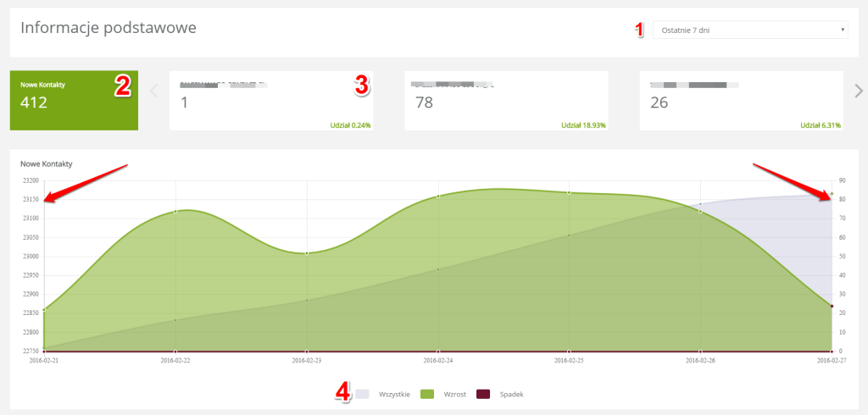Image resolution: width=868 pixels, height=415 pixels.
Task: Go to previous cards with left chevron
Action: click(154, 90)
